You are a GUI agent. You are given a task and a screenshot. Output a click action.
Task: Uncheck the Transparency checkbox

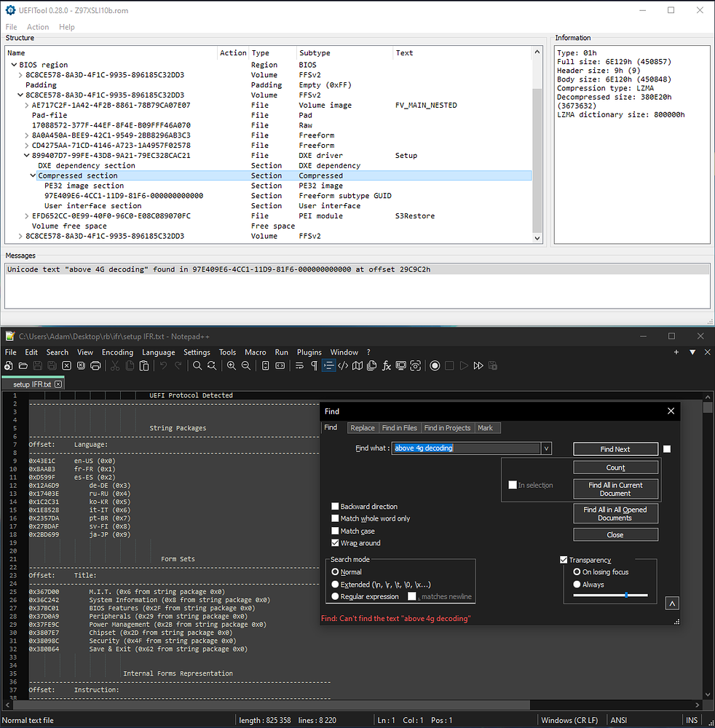pyautogui.click(x=564, y=560)
